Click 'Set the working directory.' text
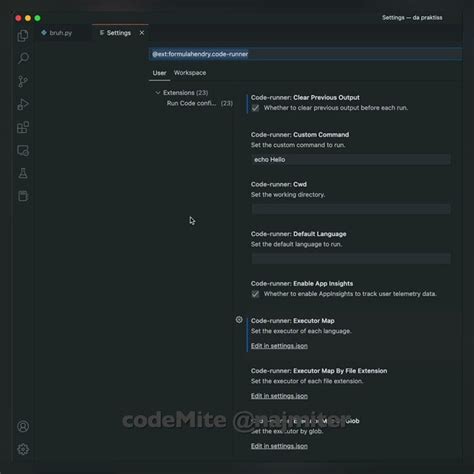 (x=288, y=195)
